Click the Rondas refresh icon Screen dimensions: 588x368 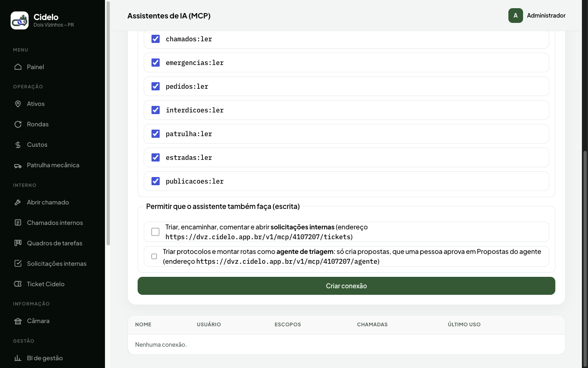coord(18,124)
